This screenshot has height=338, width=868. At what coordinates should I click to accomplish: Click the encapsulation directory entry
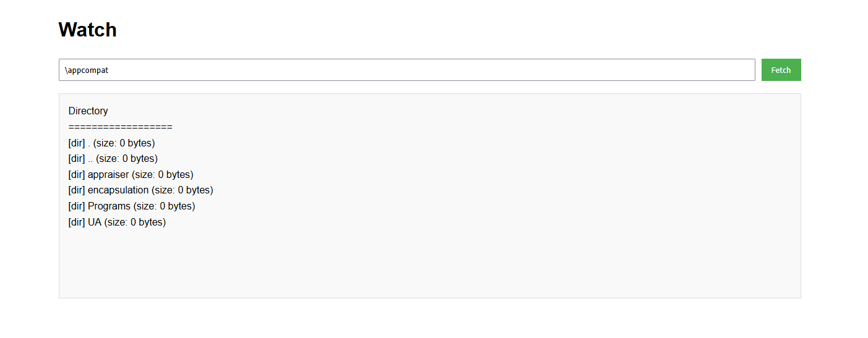pyautogui.click(x=141, y=190)
